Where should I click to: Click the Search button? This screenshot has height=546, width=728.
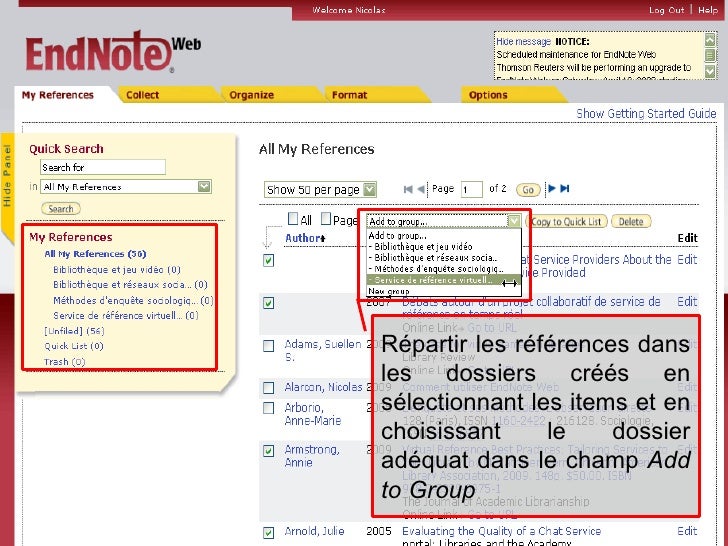point(61,208)
